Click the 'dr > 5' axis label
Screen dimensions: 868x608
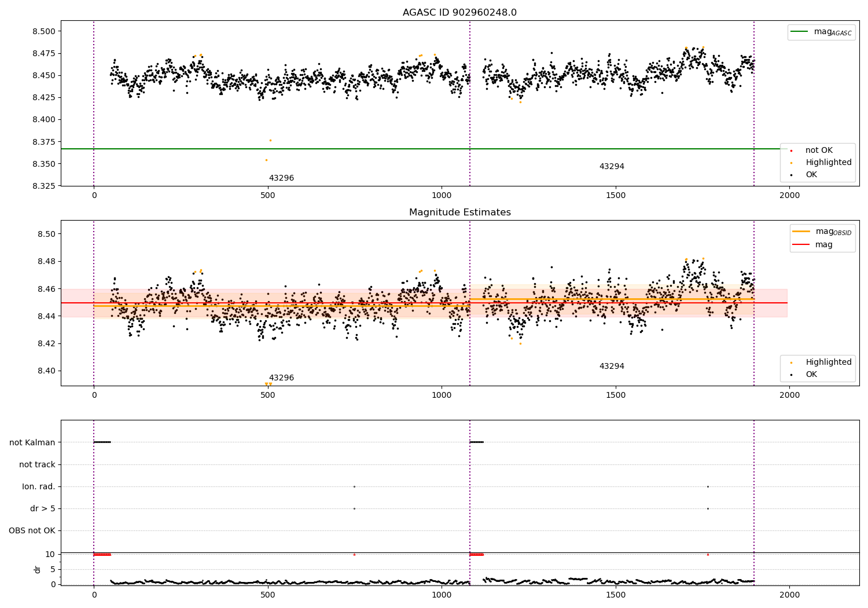tap(43, 508)
